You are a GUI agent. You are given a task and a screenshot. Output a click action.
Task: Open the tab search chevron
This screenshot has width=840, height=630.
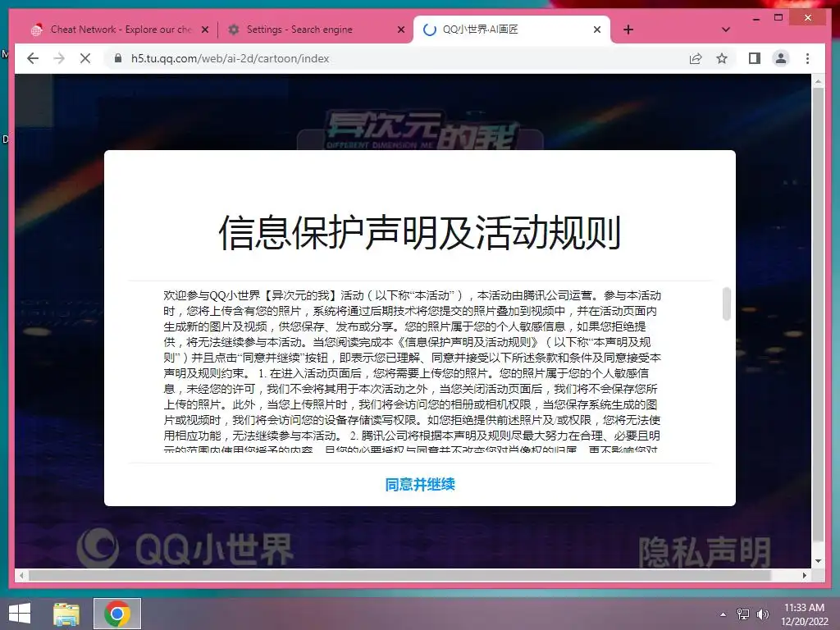point(726,30)
